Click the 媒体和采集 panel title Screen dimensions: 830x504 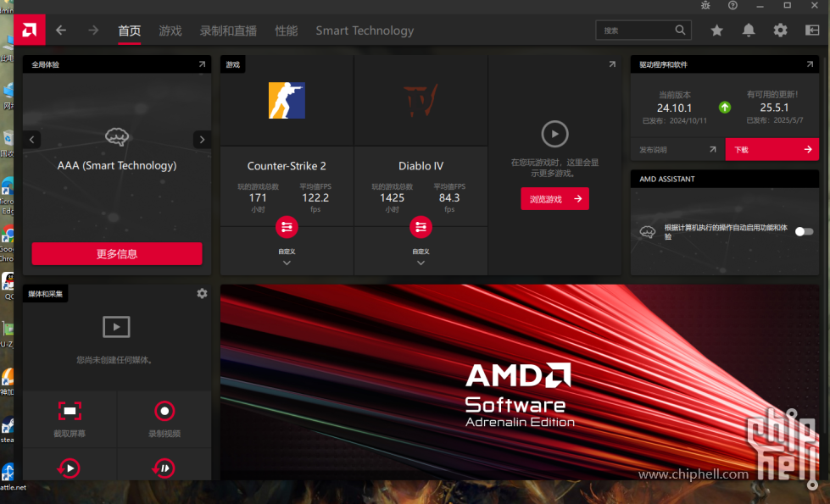pos(46,294)
